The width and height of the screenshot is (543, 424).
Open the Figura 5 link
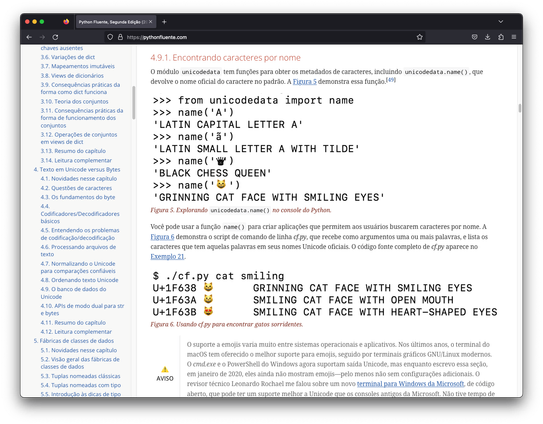tap(304, 82)
